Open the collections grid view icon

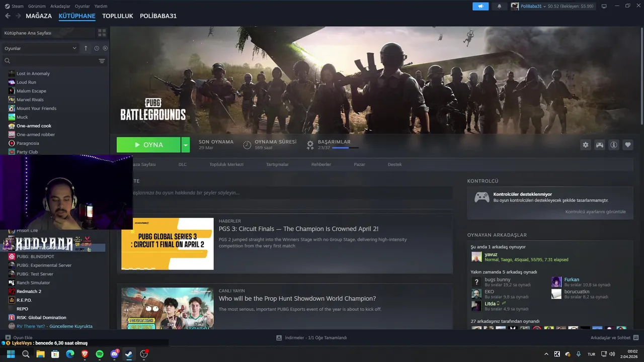(102, 33)
